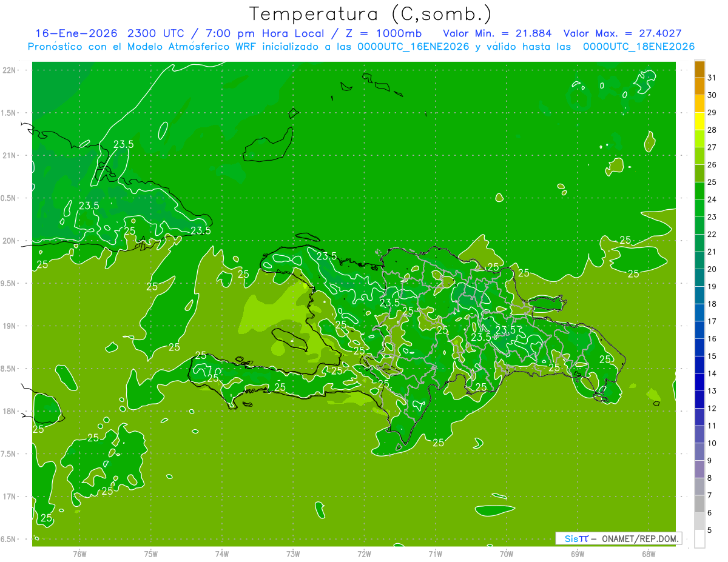Click the '73W' longitude label
728x562 pixels.
point(293,554)
